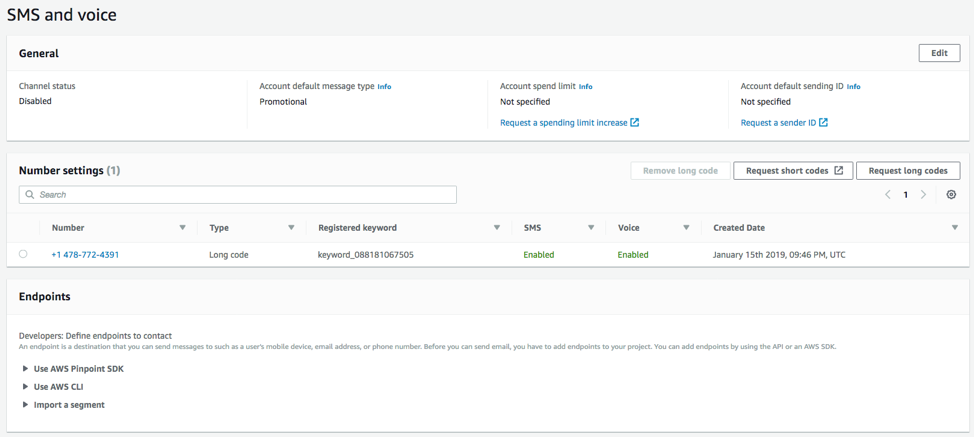
Task: Click the Promotional message type value
Action: point(283,102)
